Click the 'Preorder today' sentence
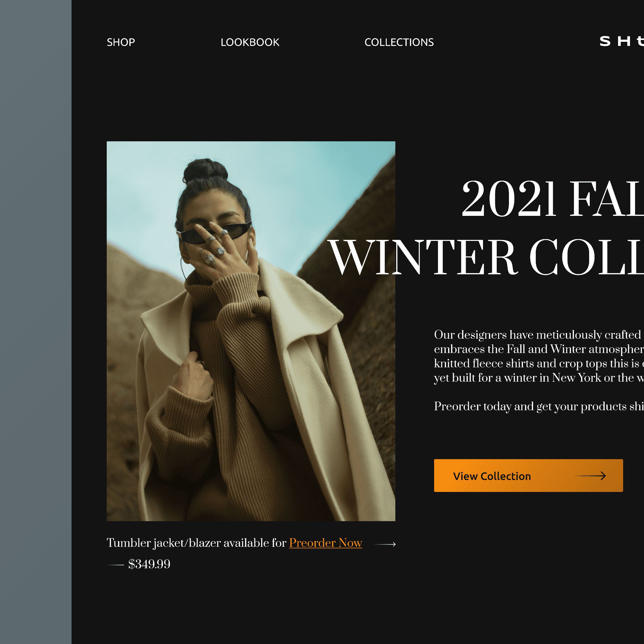Viewport: 644px width, 644px height. pos(539,406)
